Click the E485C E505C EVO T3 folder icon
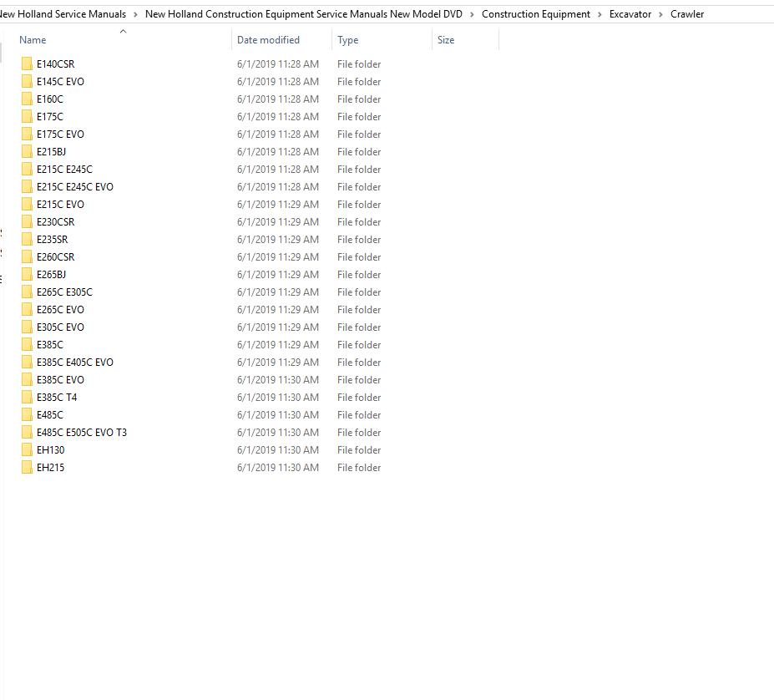This screenshot has width=774, height=700. coord(28,432)
